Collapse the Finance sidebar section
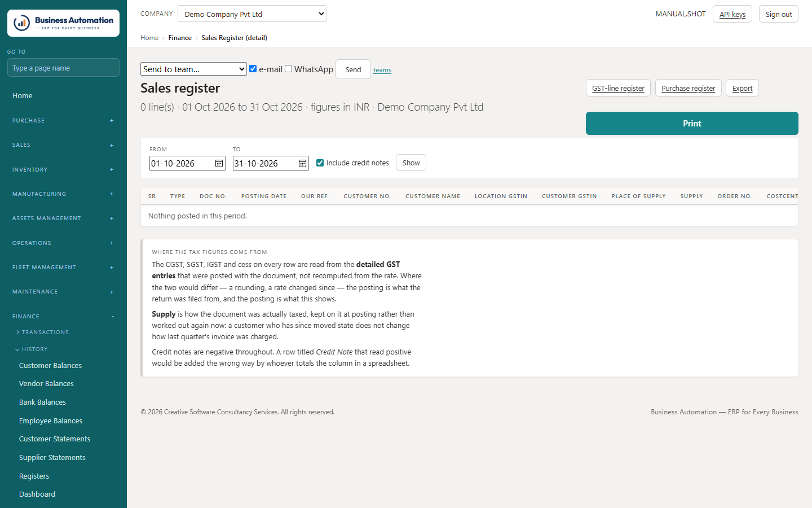The width and height of the screenshot is (812, 508). pyautogui.click(x=63, y=317)
